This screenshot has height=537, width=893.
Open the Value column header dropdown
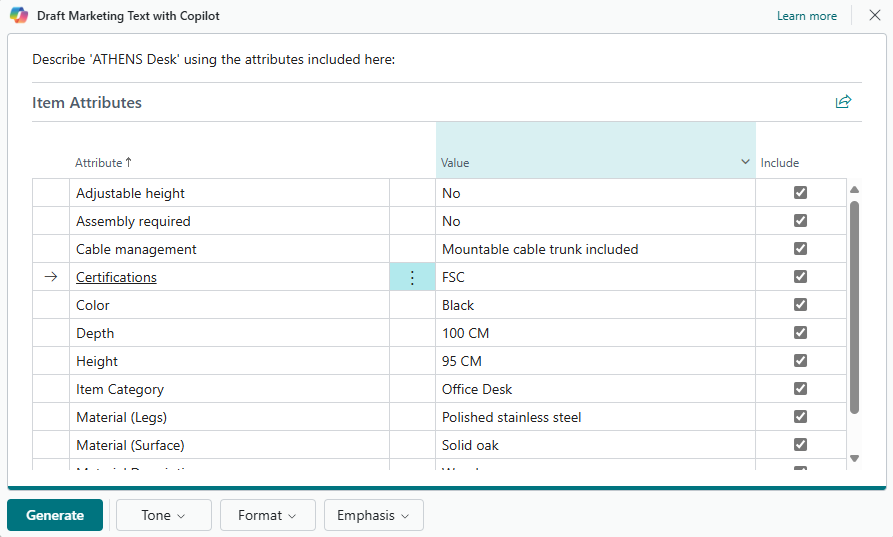click(x=745, y=162)
